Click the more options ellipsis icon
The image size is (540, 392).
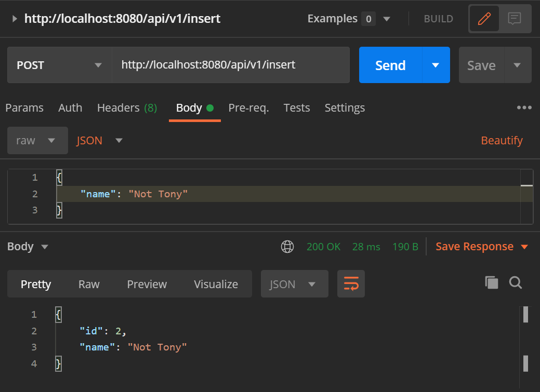(524, 107)
